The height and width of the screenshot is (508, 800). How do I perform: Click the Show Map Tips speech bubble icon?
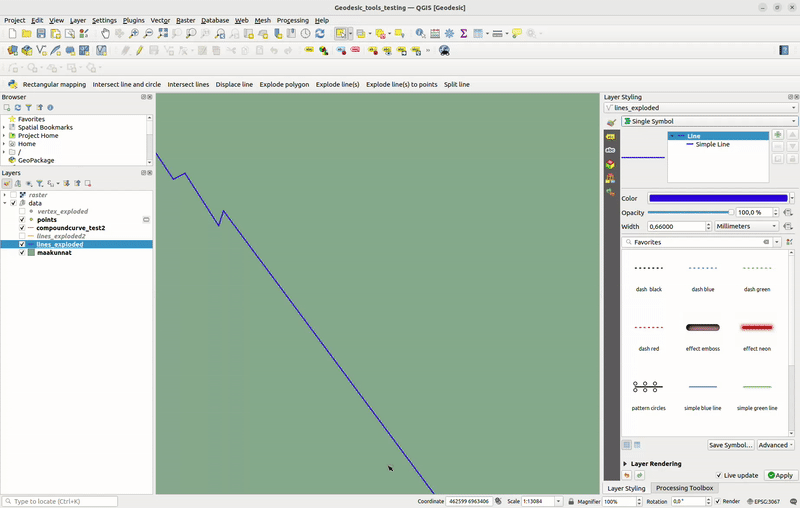(x=517, y=34)
